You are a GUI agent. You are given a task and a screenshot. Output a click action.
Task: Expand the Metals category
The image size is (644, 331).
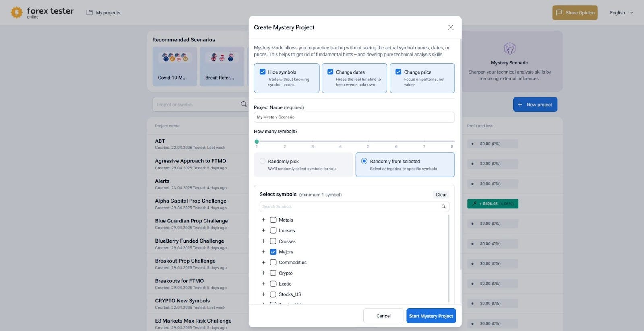point(263,220)
